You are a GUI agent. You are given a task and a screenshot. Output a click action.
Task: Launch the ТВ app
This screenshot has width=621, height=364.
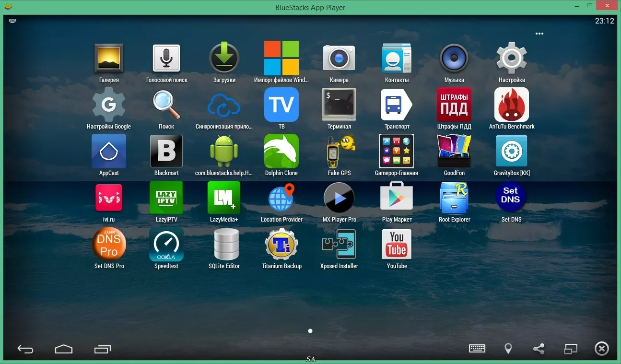pyautogui.click(x=281, y=105)
